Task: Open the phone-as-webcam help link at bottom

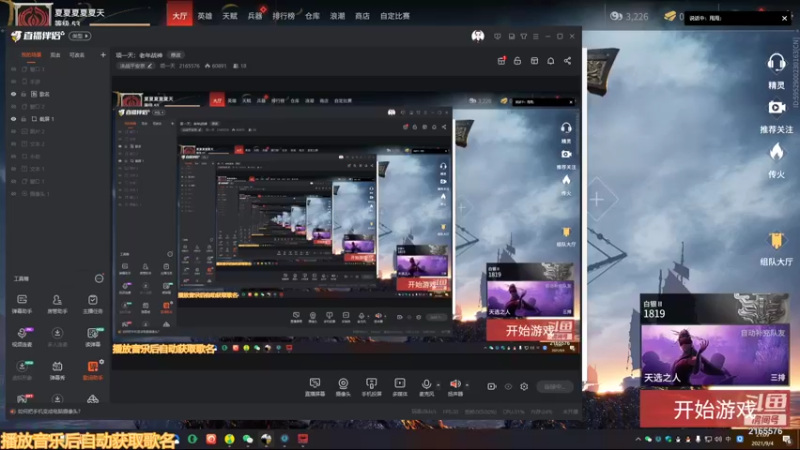Action: click(x=49, y=411)
